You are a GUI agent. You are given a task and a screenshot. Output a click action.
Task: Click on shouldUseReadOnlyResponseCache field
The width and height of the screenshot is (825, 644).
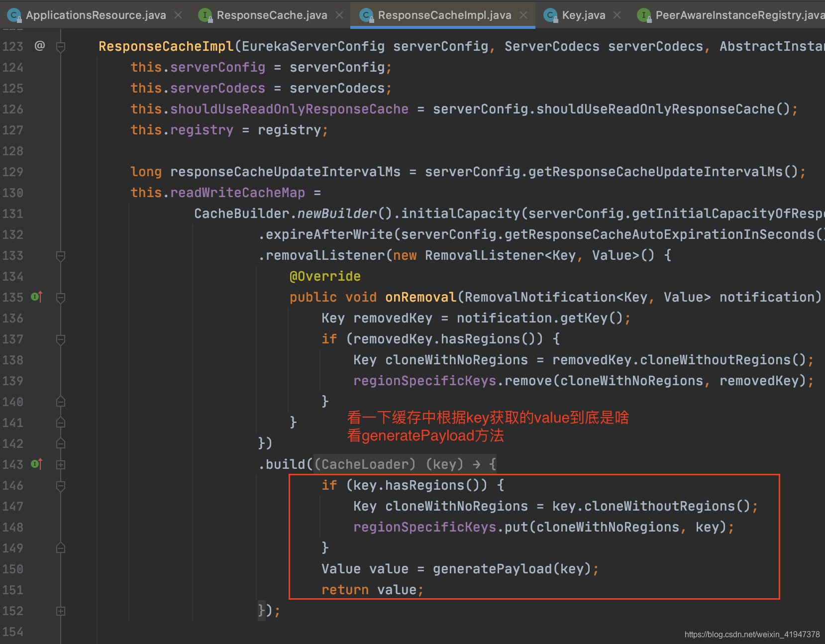point(289,109)
